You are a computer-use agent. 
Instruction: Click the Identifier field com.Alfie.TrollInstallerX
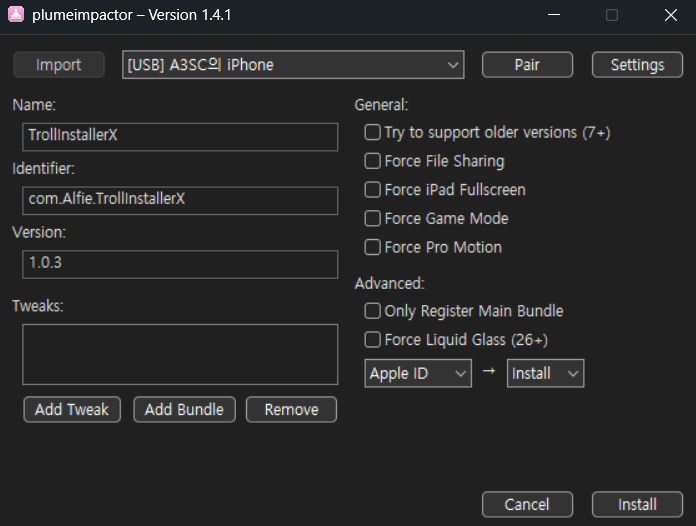click(180, 200)
